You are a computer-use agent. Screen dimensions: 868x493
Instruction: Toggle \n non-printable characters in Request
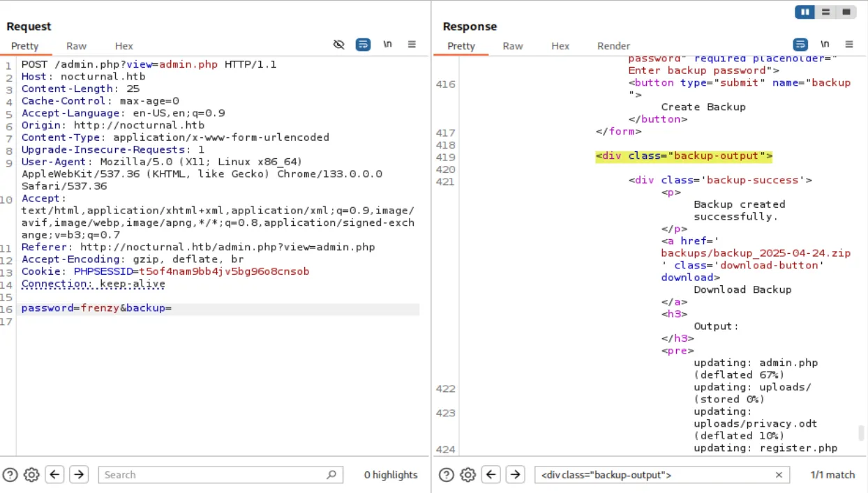[388, 45]
